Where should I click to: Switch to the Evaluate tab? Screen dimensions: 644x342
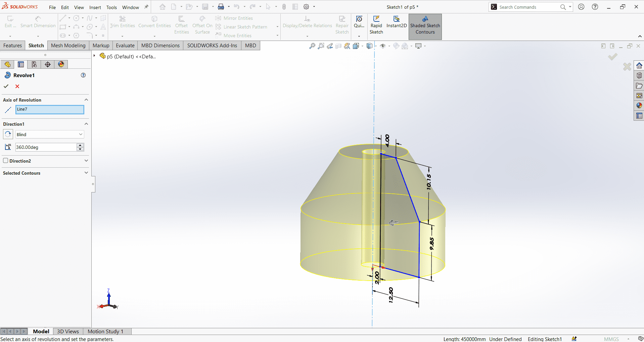(125, 46)
